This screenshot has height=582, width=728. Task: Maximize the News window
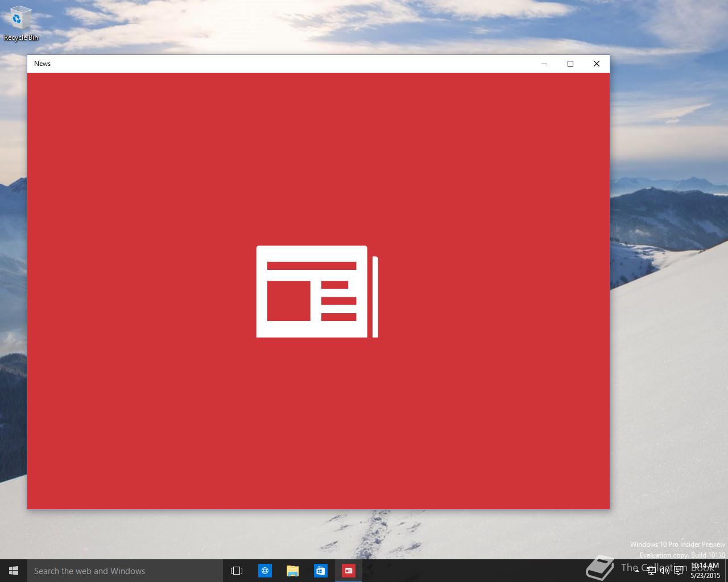click(570, 64)
